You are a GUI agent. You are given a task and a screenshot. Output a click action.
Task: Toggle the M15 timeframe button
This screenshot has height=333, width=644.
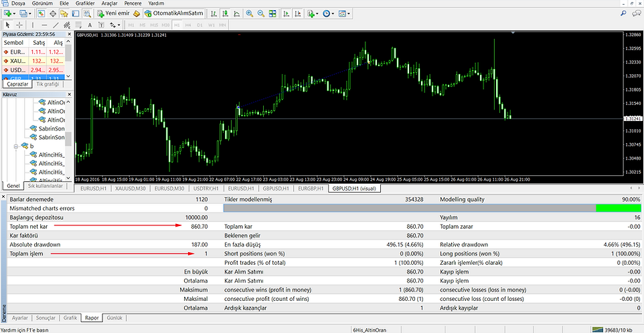154,25
